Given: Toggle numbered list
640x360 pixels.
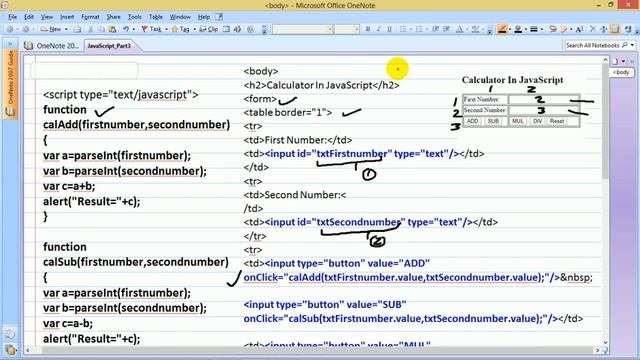Looking at the screenshot, I should 419,29.
